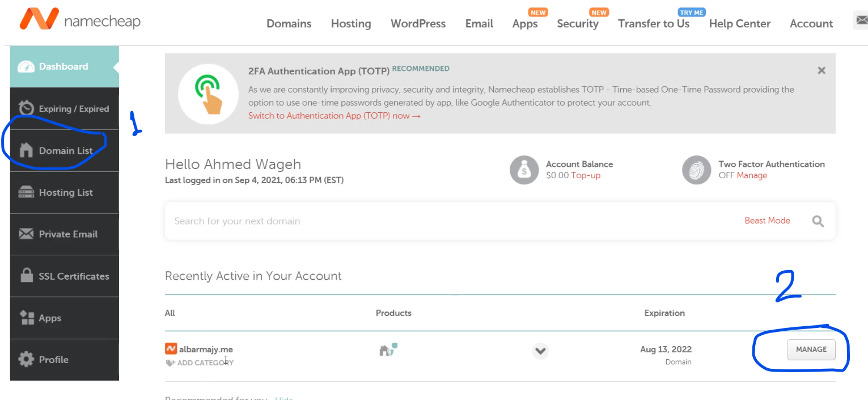Image resolution: width=868 pixels, height=400 pixels.
Task: Open the WordPress menu
Action: click(418, 24)
